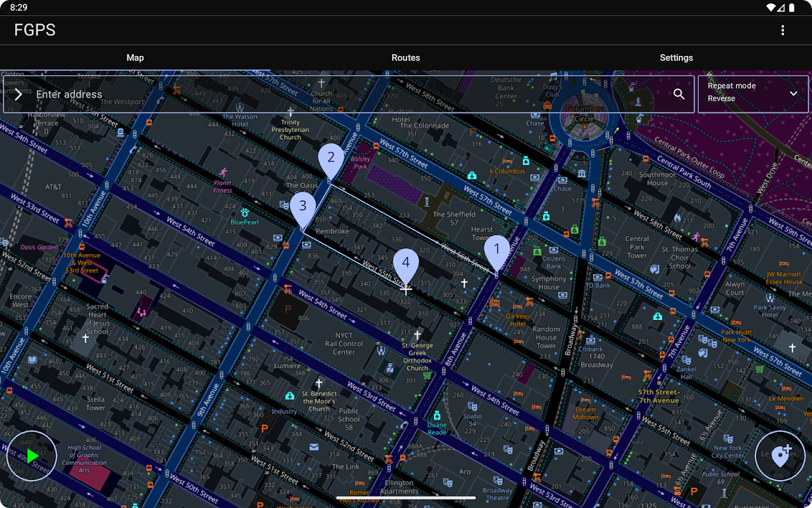Screen dimensions: 812x508
Task: Tap the Symphony House label
Action: click(x=549, y=283)
